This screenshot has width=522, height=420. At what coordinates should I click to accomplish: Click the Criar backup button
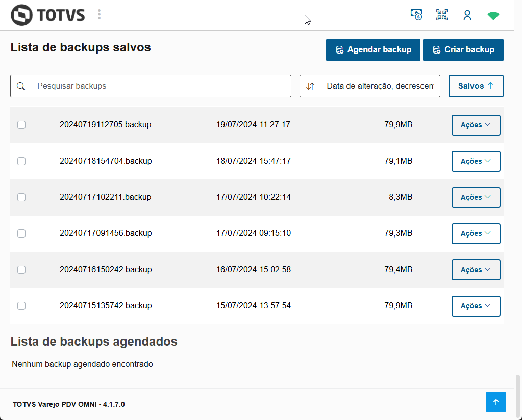click(x=463, y=50)
